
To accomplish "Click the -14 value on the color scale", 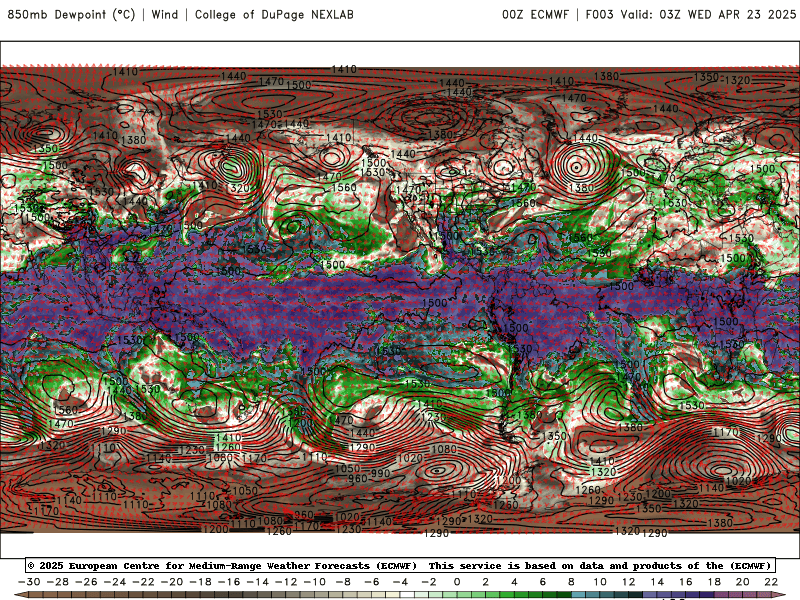I will coord(258,582).
